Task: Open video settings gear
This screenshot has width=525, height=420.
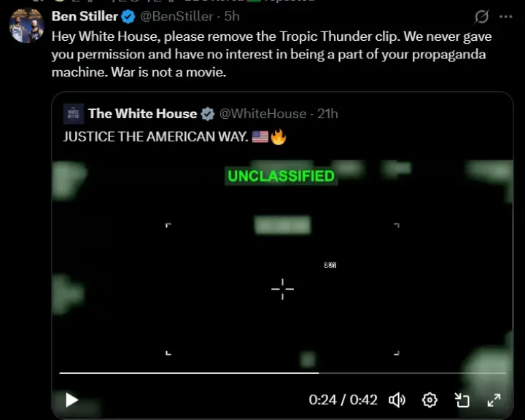Action: point(429,400)
